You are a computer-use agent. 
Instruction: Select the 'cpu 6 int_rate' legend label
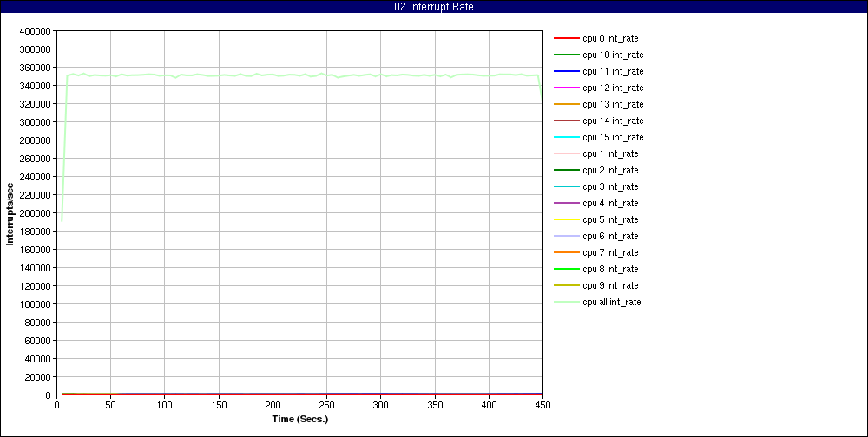pyautogui.click(x=610, y=236)
